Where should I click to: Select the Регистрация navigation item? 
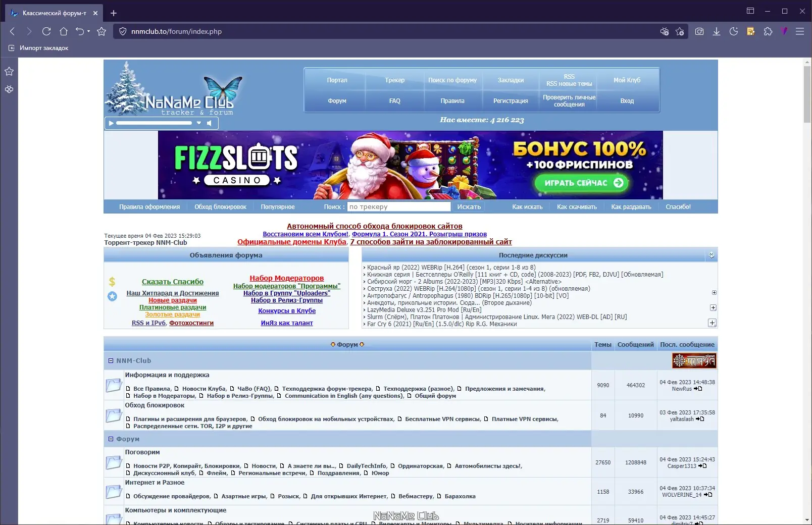point(510,100)
